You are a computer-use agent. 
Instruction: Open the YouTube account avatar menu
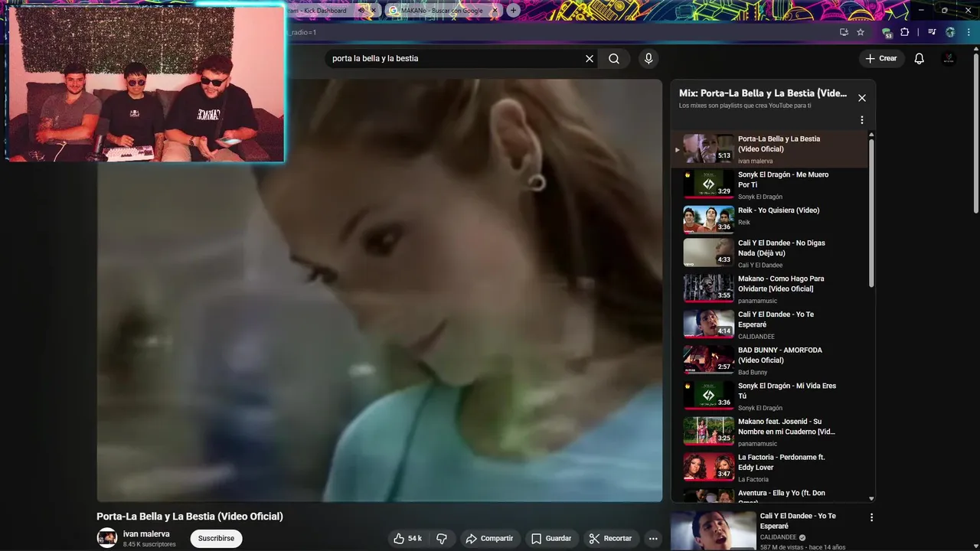click(x=949, y=58)
